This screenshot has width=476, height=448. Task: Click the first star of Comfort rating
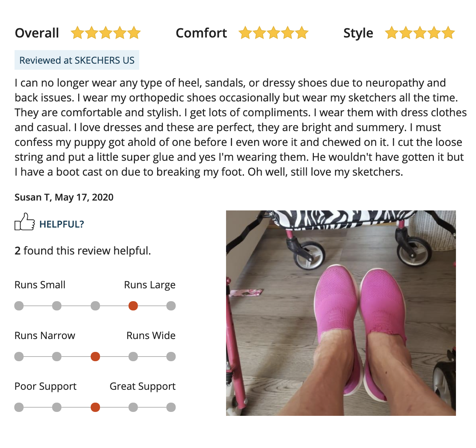245,33
